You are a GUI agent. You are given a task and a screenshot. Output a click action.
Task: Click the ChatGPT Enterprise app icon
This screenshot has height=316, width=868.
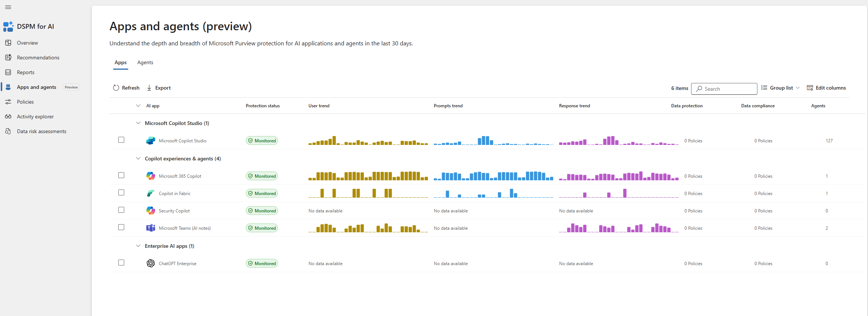point(151,263)
